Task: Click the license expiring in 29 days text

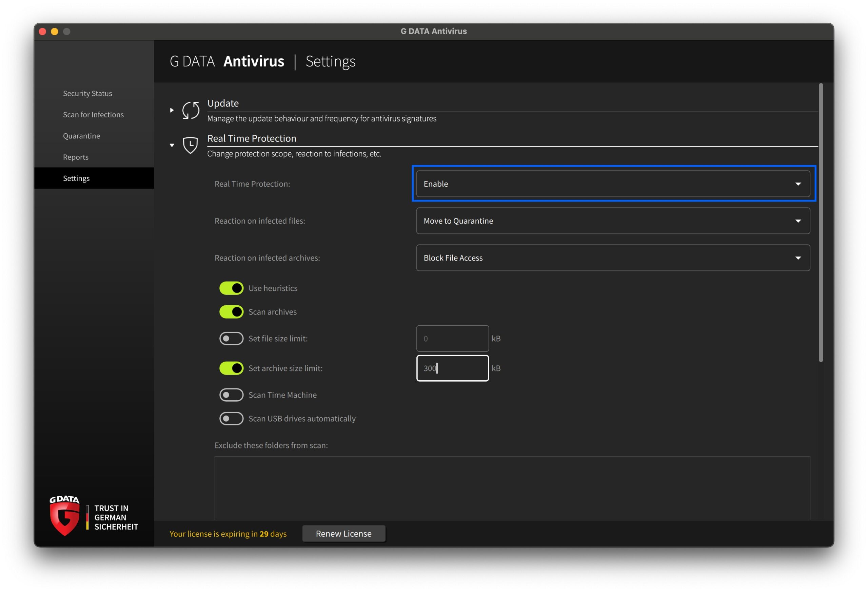Action: 228,534
